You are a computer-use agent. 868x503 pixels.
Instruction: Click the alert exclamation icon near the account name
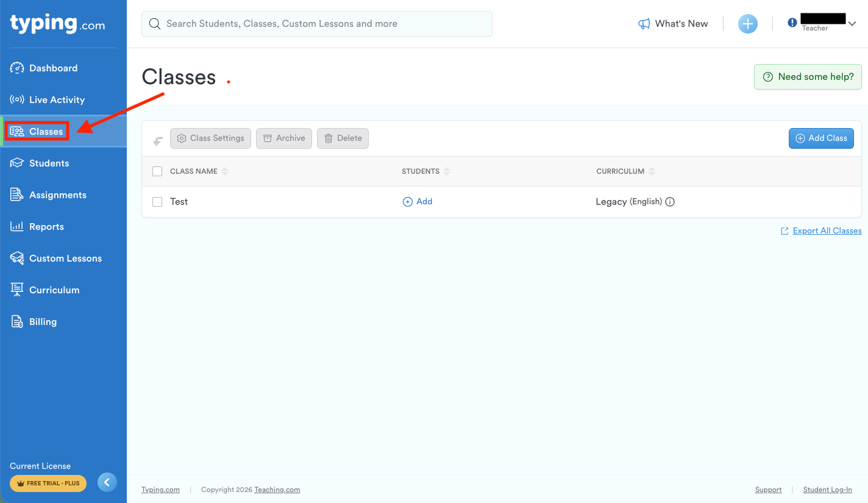792,23
